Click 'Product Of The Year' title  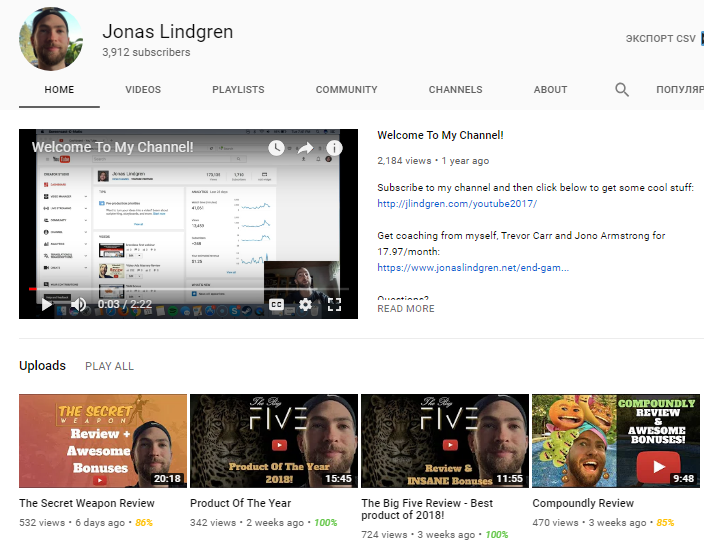click(240, 503)
